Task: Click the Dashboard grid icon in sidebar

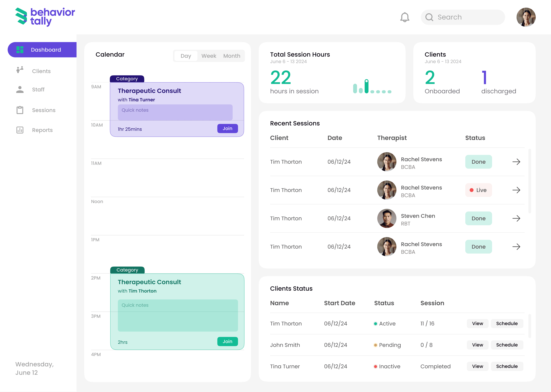Action: point(20,50)
